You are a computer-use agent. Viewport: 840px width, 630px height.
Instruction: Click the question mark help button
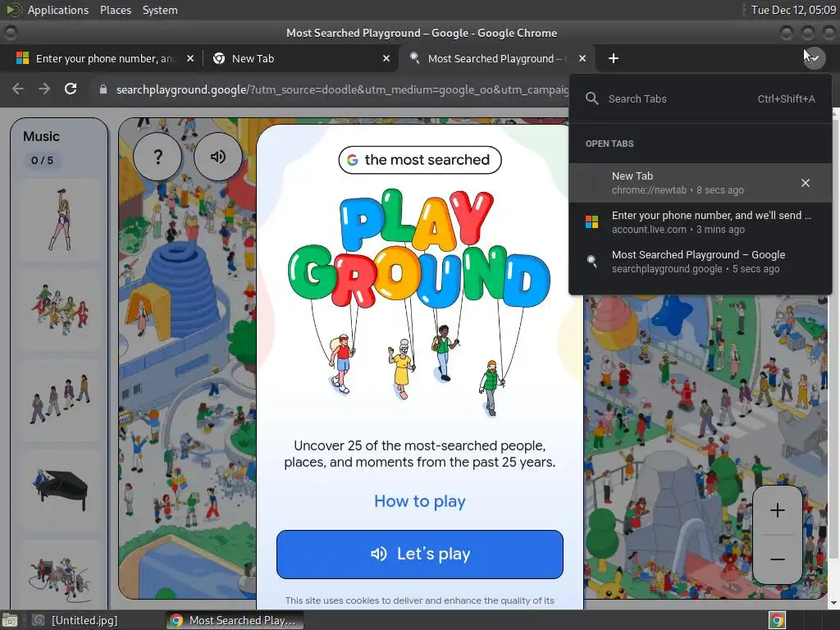157,157
